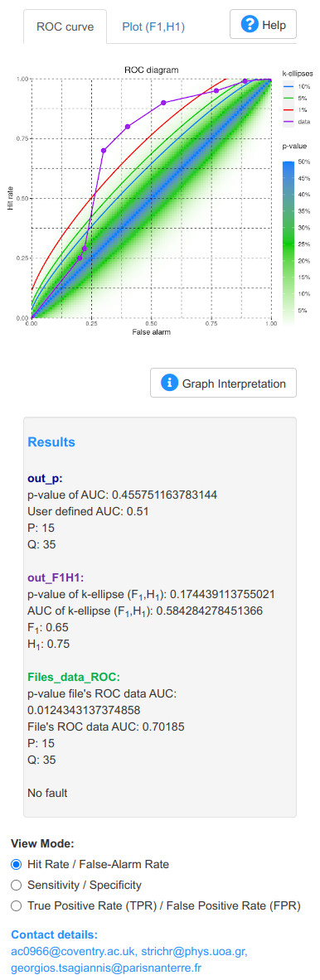
Task: Choose Sensitivity / Specificity view mode
Action: pyautogui.click(x=17, y=885)
